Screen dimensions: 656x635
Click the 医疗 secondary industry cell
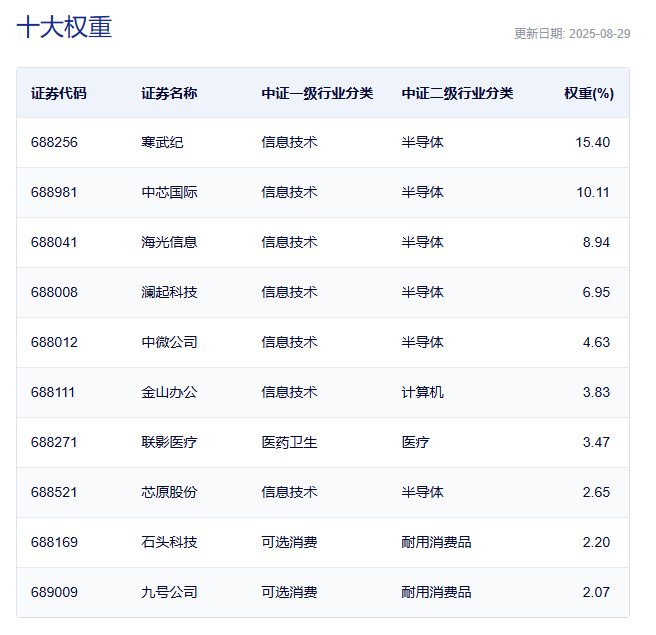click(x=415, y=442)
